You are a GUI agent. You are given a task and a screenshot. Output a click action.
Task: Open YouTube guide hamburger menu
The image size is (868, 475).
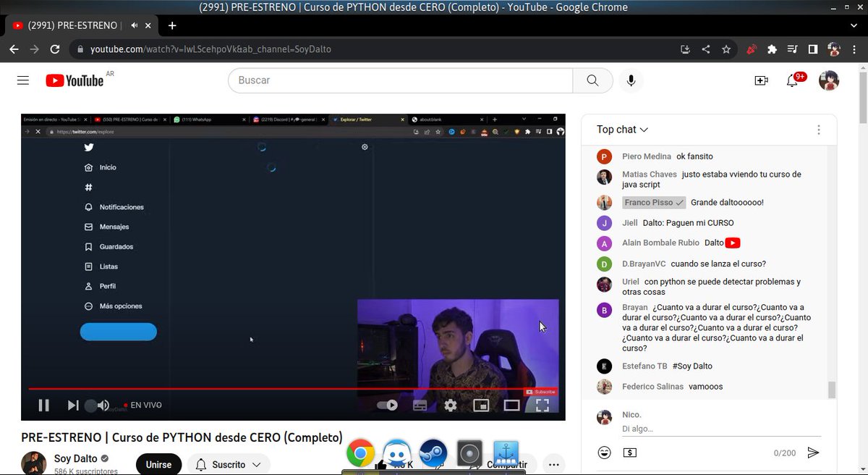point(23,80)
